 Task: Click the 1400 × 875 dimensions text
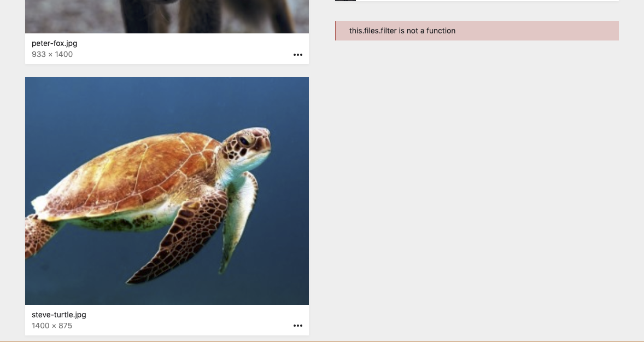52,326
